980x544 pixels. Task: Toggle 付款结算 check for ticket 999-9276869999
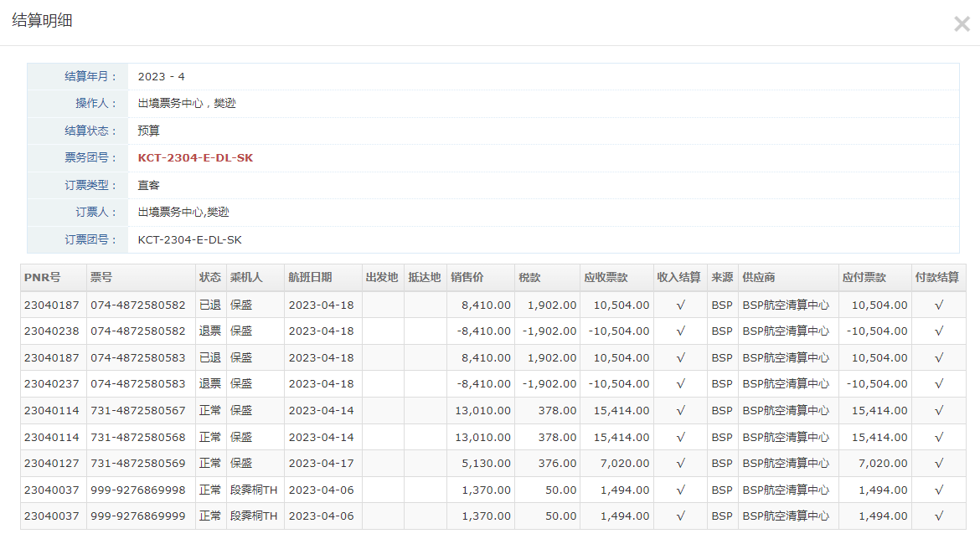pyautogui.click(x=938, y=516)
